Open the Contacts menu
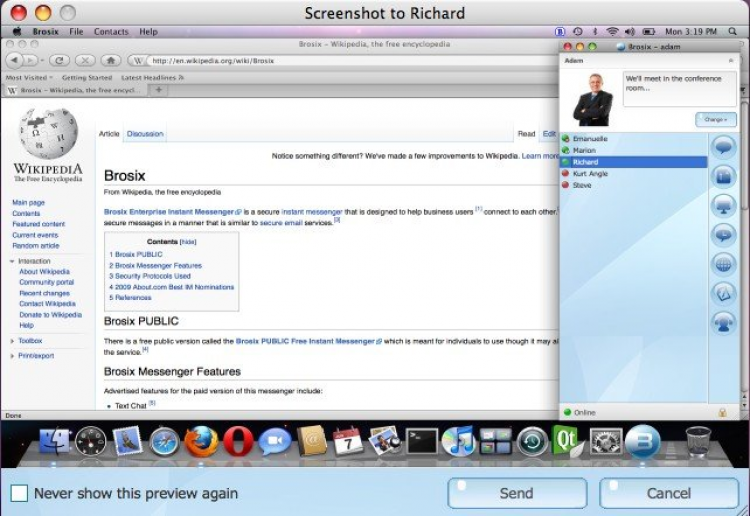Viewport: 750px width, 516px height. (x=111, y=32)
